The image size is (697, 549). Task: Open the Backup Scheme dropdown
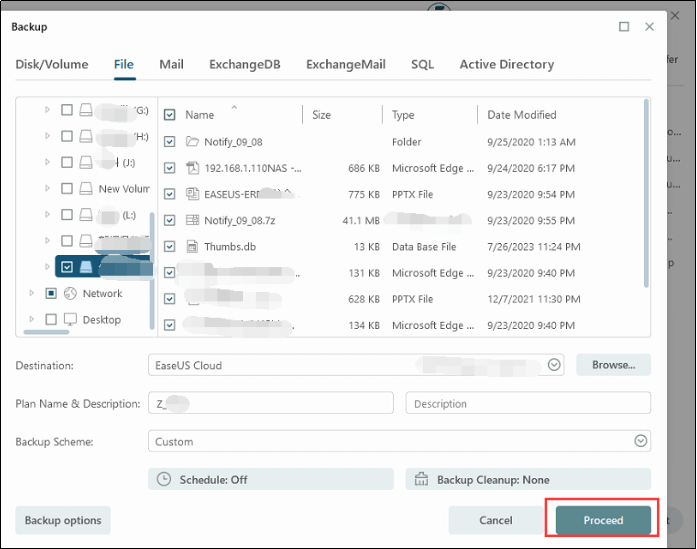640,441
